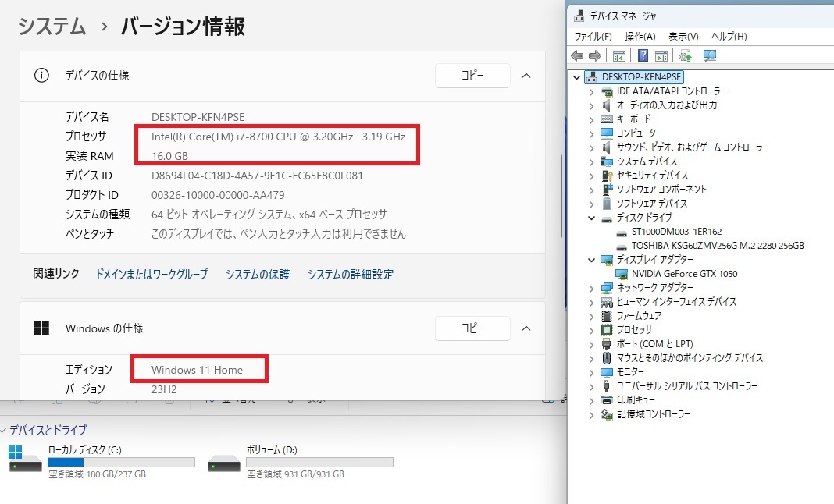Select the ボリューム (D:) drive icon
The image size is (834, 504).
[x=224, y=463]
